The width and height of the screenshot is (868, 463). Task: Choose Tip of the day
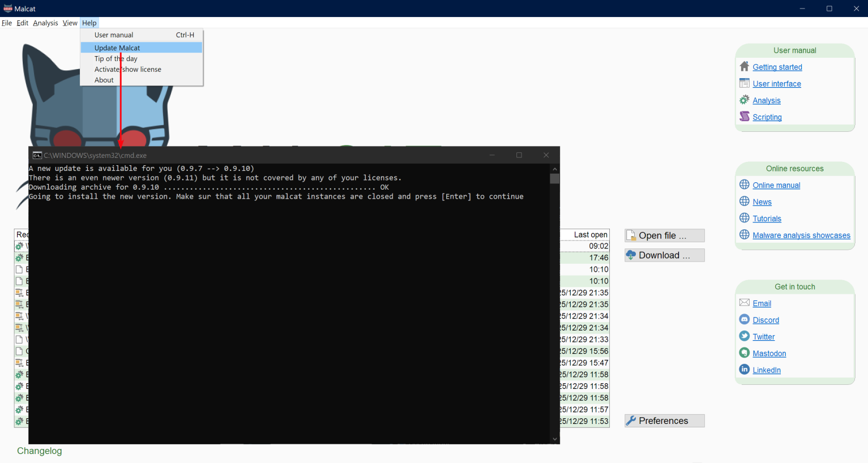point(117,58)
